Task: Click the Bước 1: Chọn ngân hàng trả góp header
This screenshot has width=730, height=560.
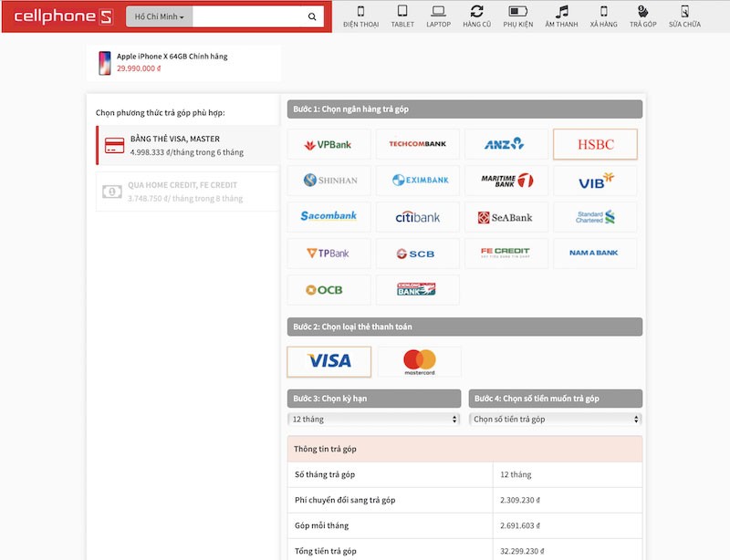Action: 464,109
